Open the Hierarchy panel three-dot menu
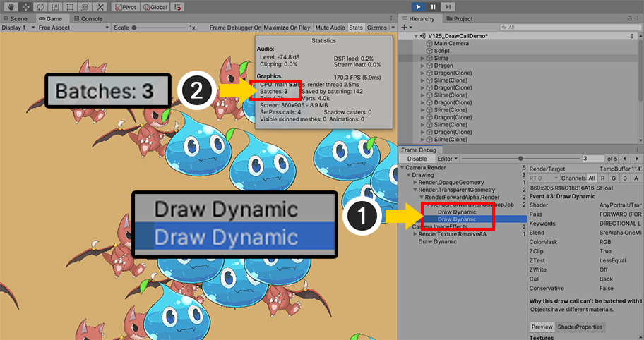The image size is (644, 340). point(637,18)
